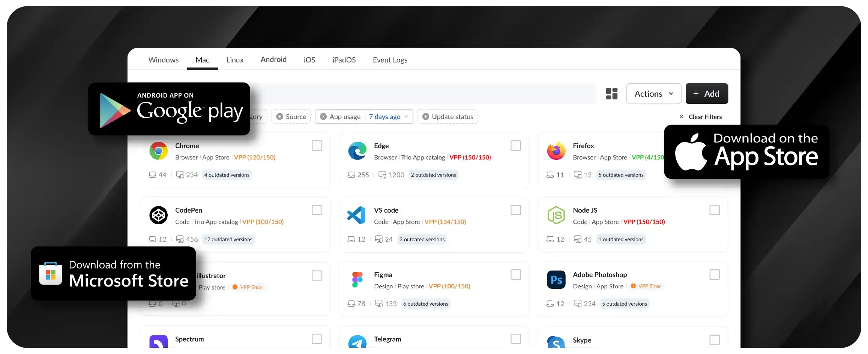
Task: Click the Microsoft Store download badge
Action: [113, 273]
